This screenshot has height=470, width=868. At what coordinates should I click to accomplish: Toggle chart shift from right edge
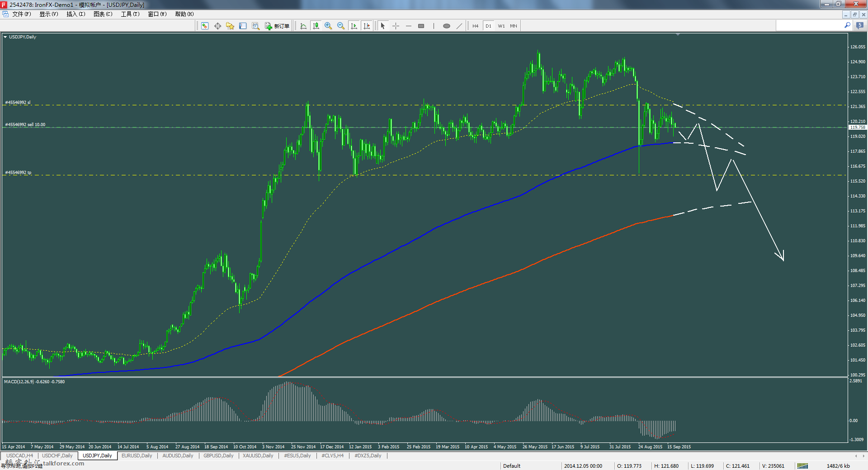point(367,26)
